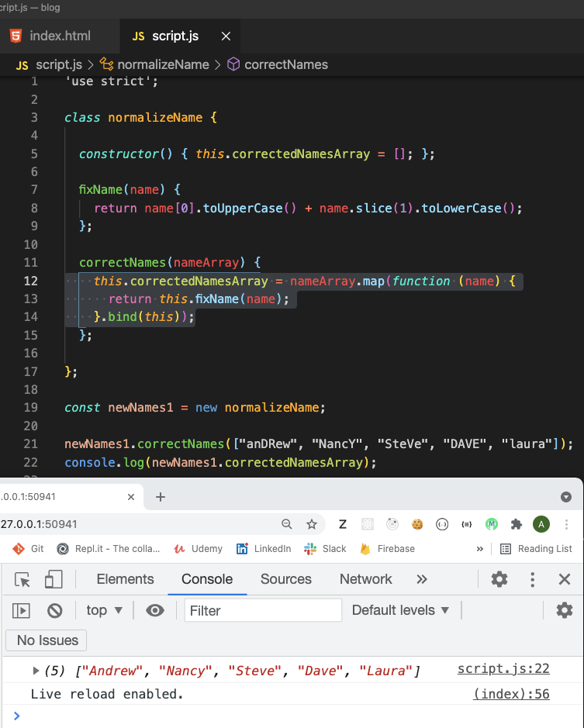The image size is (584, 728).
Task: Open the Git bookmark
Action: (x=28, y=549)
